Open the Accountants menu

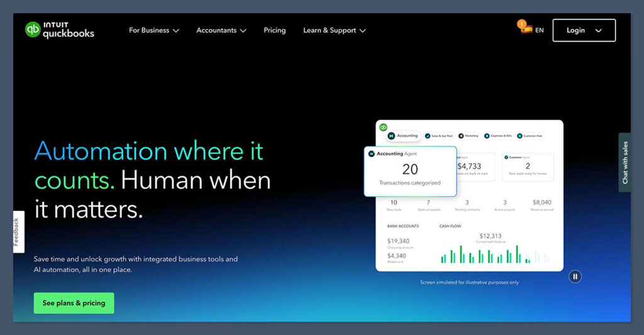[x=221, y=30]
